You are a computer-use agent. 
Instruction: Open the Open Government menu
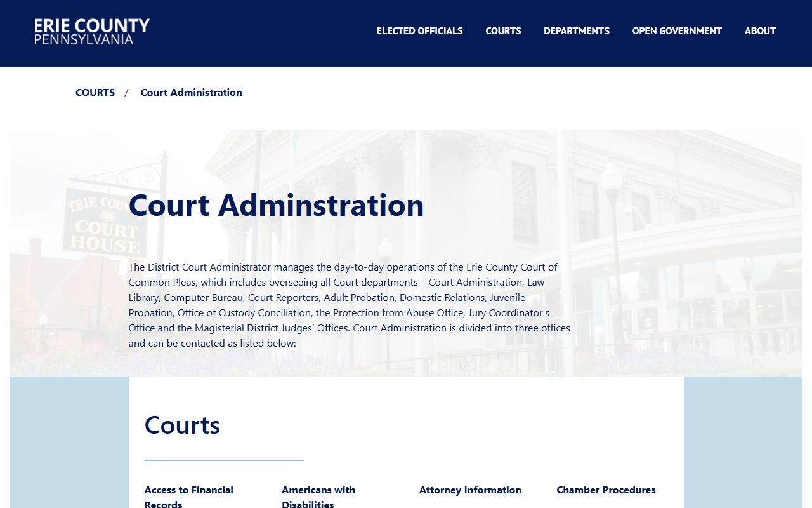pyautogui.click(x=677, y=30)
